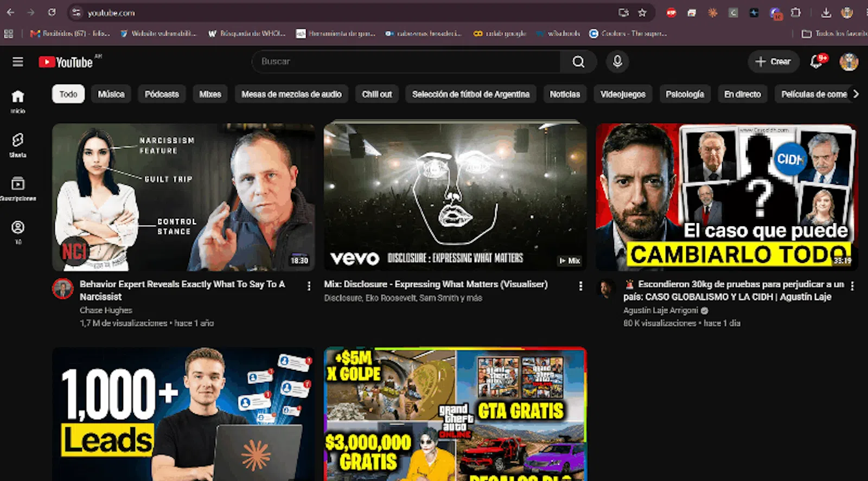Open the Behavior Expert video title
Image resolution: width=868 pixels, height=481 pixels.
[182, 290]
